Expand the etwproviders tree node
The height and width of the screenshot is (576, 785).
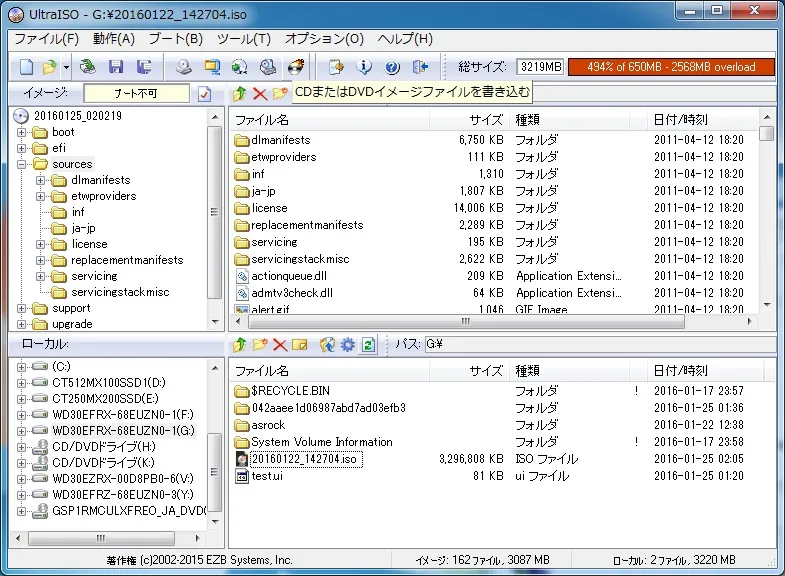[41, 197]
